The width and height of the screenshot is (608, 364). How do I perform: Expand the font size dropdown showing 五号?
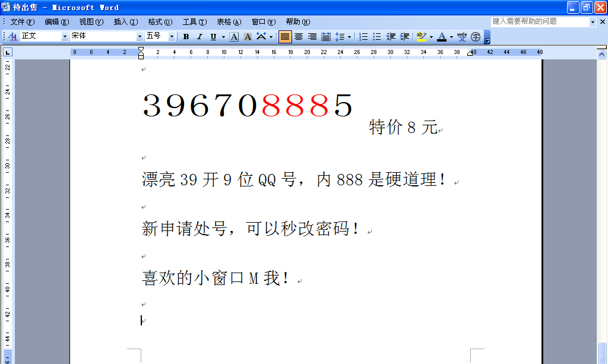(x=172, y=36)
